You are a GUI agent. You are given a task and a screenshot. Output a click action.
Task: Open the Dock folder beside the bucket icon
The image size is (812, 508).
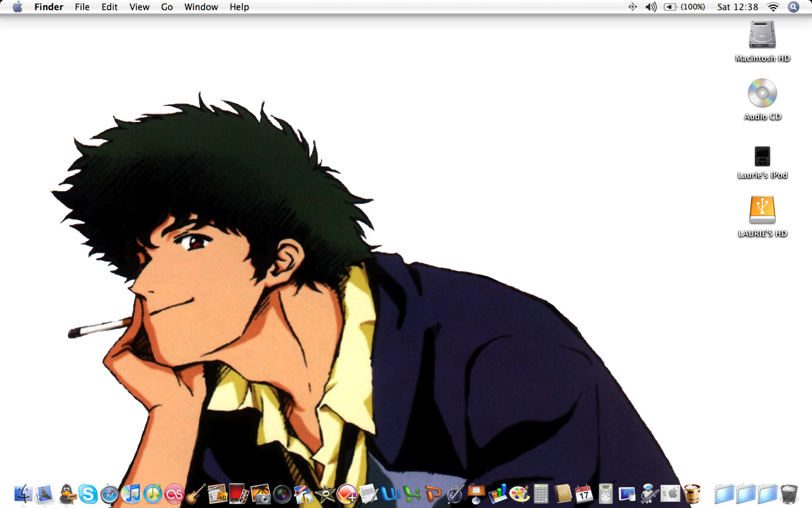(724, 493)
